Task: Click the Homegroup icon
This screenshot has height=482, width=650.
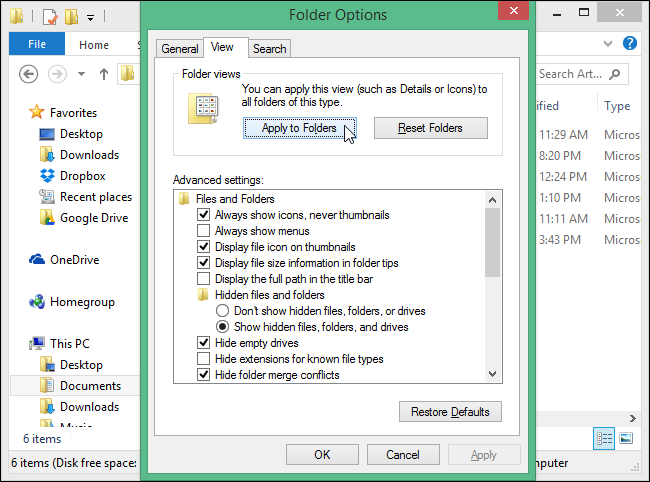Action: click(x=37, y=302)
